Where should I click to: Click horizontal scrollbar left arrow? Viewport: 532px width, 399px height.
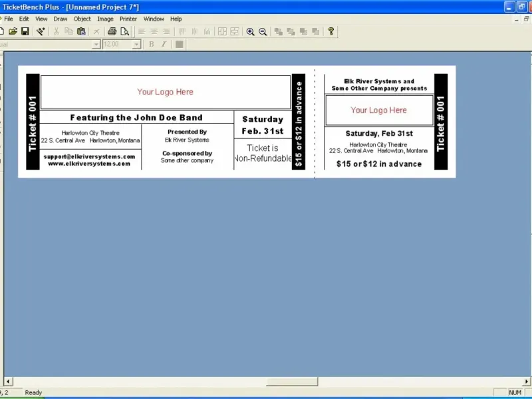(8, 381)
